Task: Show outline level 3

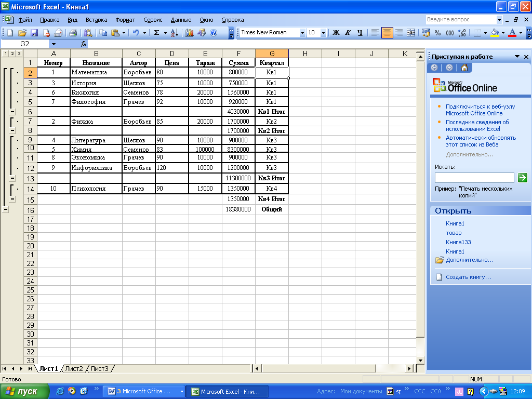Action: 19,54
